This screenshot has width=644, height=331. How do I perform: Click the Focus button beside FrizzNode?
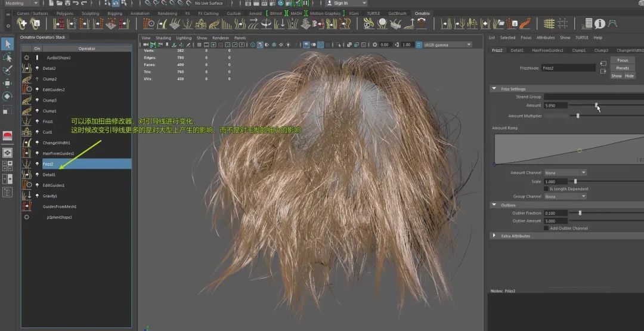click(623, 60)
